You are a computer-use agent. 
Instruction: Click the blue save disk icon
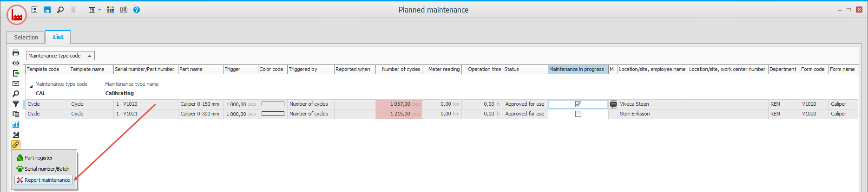[x=47, y=10]
